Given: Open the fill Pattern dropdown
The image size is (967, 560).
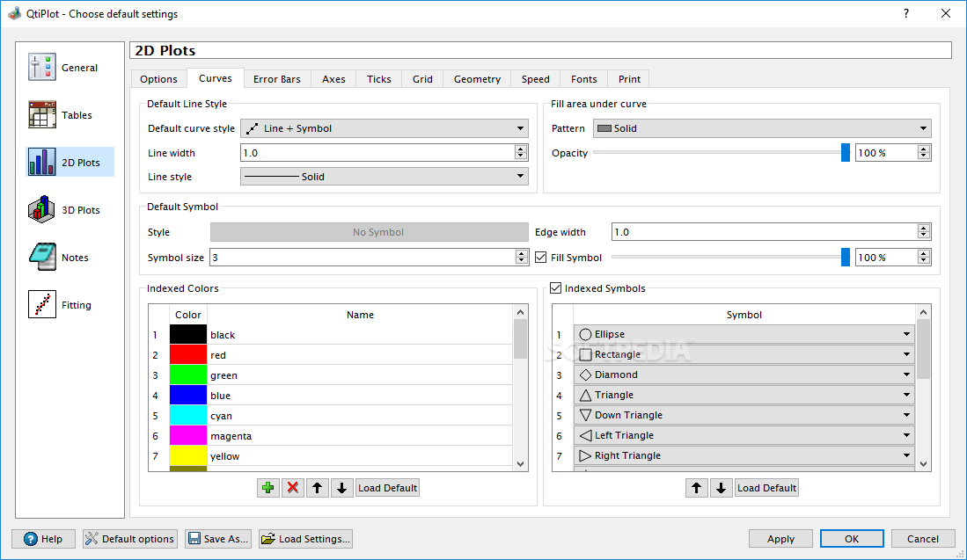Looking at the screenshot, I should point(762,128).
